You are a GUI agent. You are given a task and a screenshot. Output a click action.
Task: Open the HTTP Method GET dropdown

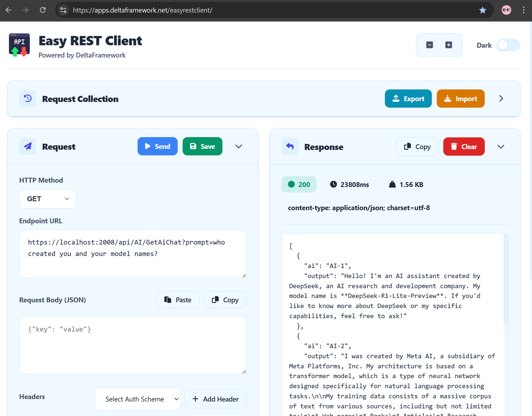48,199
